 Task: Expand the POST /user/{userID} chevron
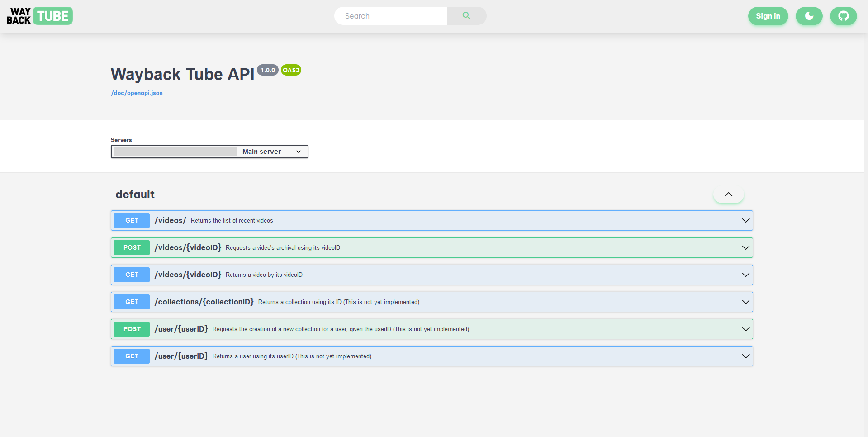(745, 329)
